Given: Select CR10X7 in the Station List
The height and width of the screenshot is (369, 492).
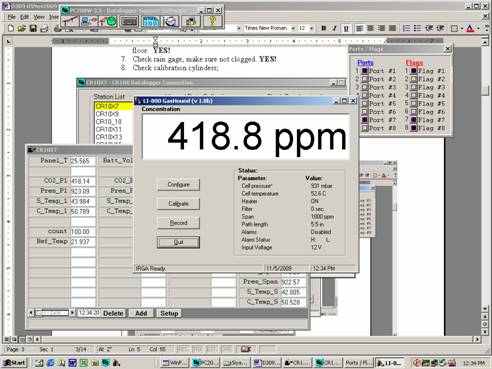Looking at the screenshot, I should click(x=114, y=106).
